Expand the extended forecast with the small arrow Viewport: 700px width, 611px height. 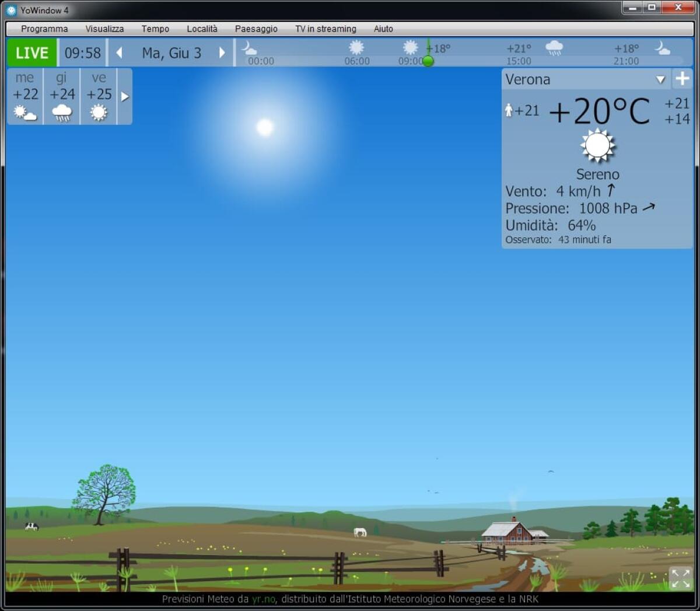(x=125, y=96)
